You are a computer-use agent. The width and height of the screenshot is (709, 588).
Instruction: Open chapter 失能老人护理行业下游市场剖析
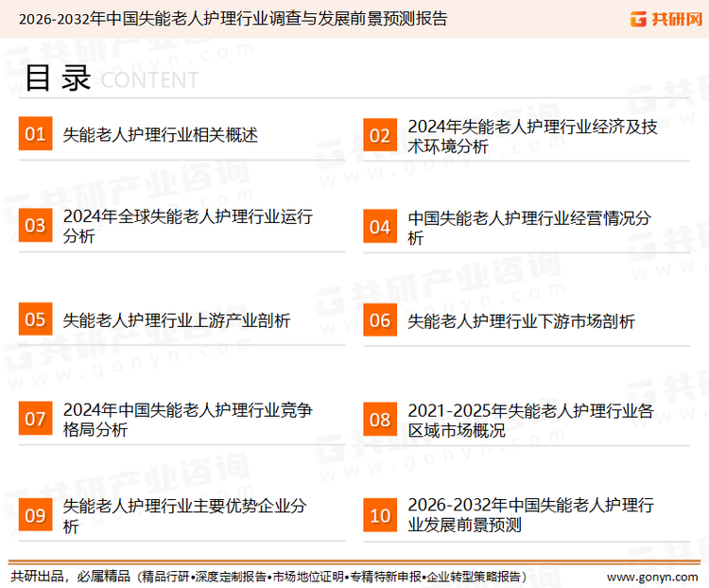click(x=521, y=321)
